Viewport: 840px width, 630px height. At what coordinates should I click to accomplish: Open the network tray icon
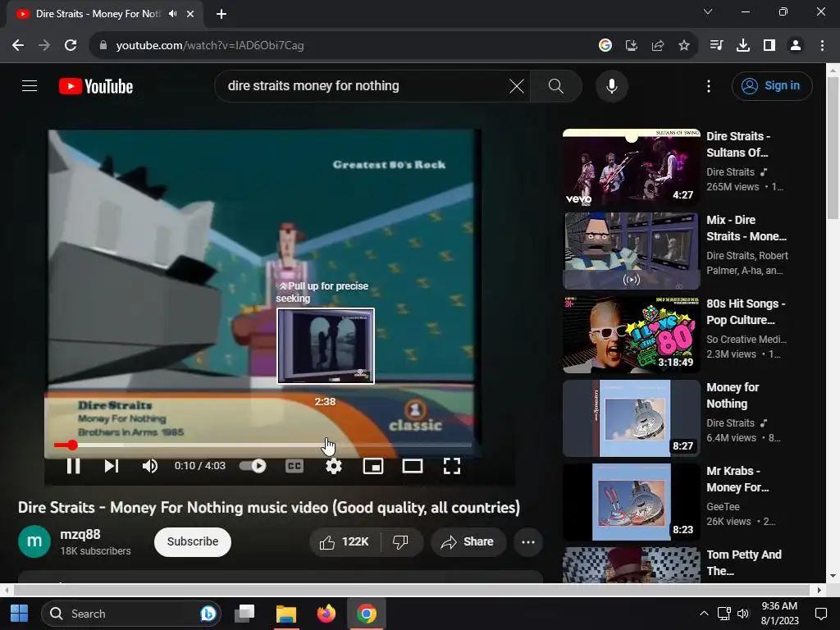click(724, 614)
